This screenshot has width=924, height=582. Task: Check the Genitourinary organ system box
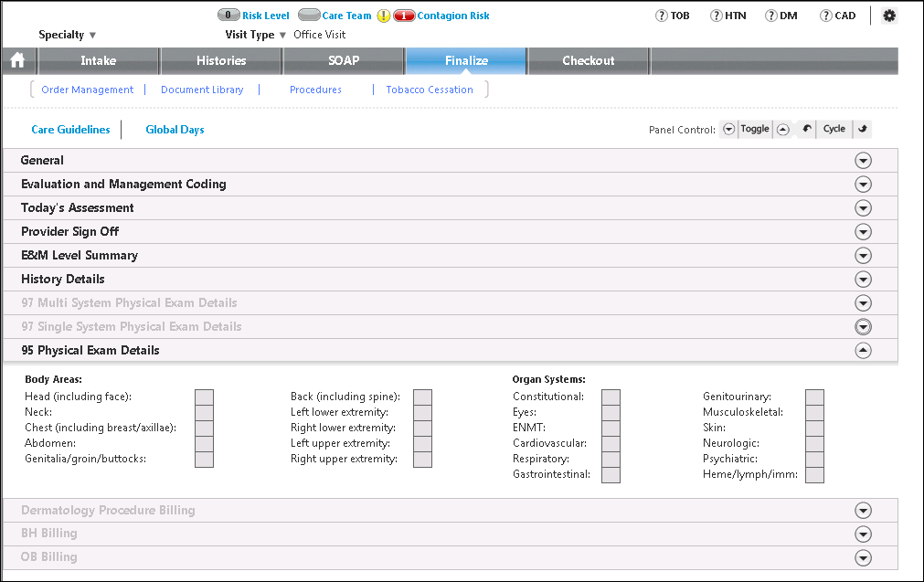[x=814, y=397]
